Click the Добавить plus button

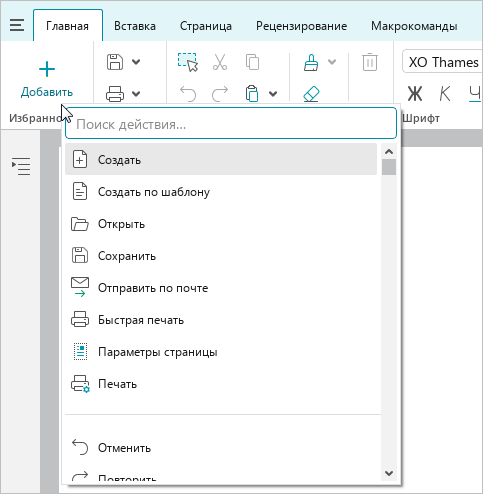click(x=47, y=79)
